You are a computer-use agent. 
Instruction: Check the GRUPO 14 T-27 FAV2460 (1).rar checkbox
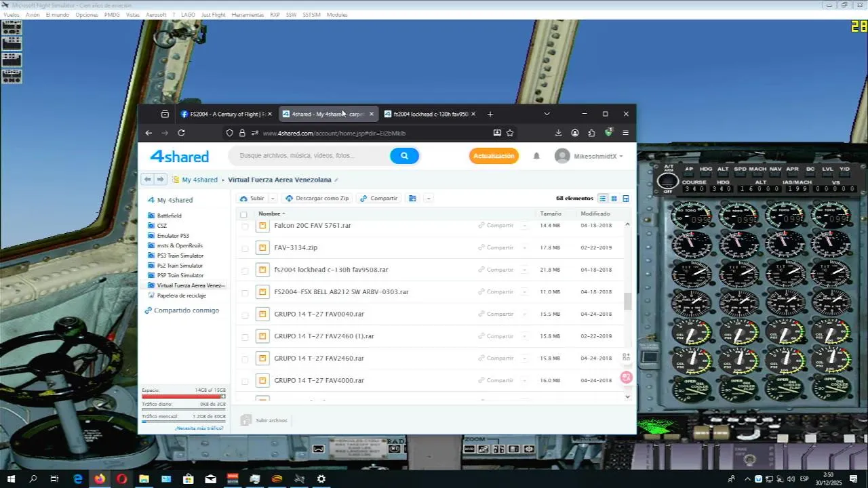coord(245,337)
